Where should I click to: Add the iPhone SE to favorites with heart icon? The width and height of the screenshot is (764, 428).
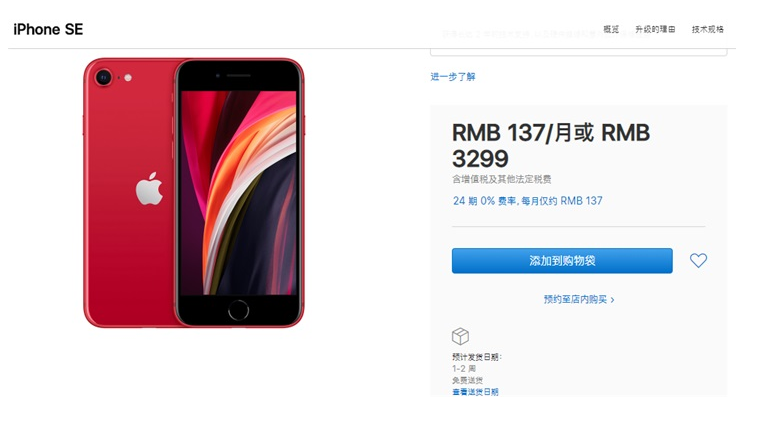[698, 260]
